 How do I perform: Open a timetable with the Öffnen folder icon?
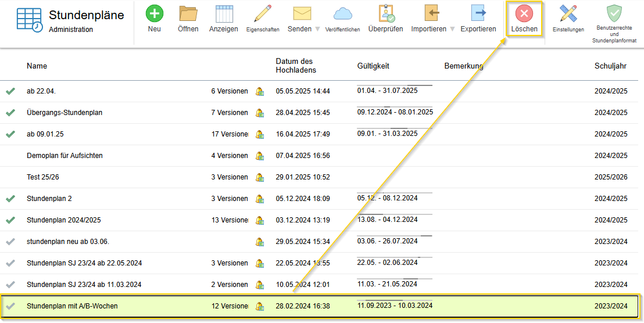point(188,13)
